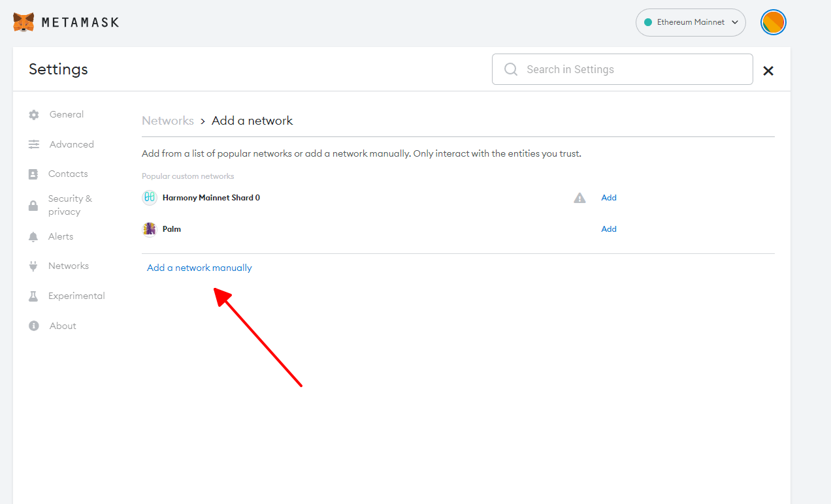Open the Ethereum Mainnet network dropdown

(691, 22)
